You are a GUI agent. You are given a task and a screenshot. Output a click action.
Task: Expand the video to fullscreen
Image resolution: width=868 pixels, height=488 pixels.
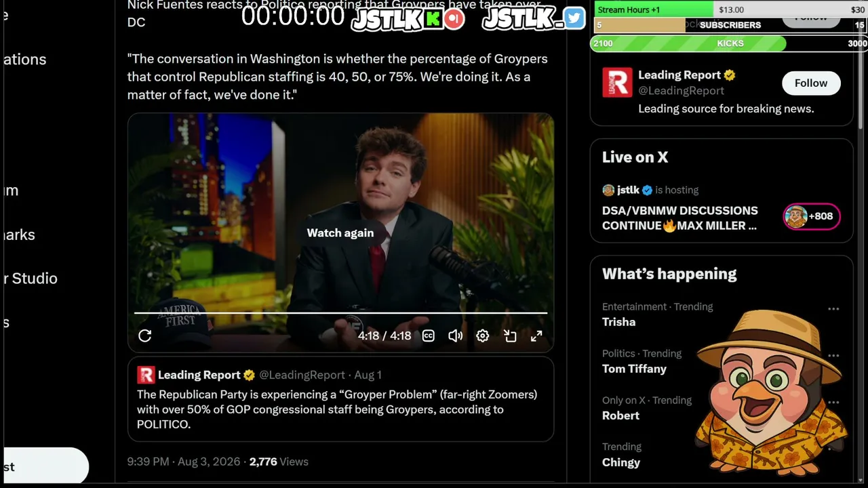(x=536, y=335)
